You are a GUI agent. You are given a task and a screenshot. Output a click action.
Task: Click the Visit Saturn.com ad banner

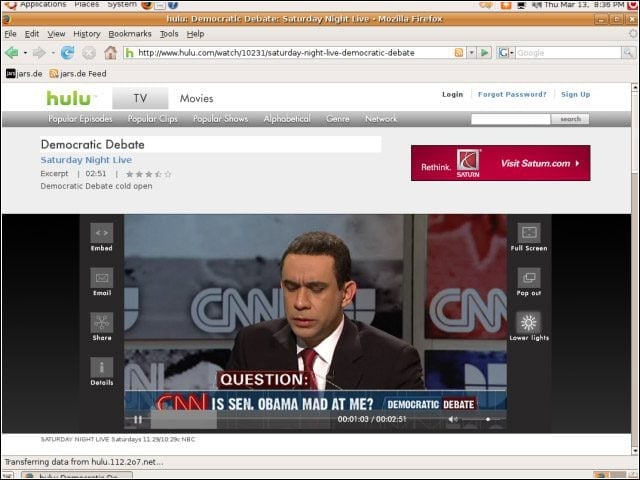[500, 163]
